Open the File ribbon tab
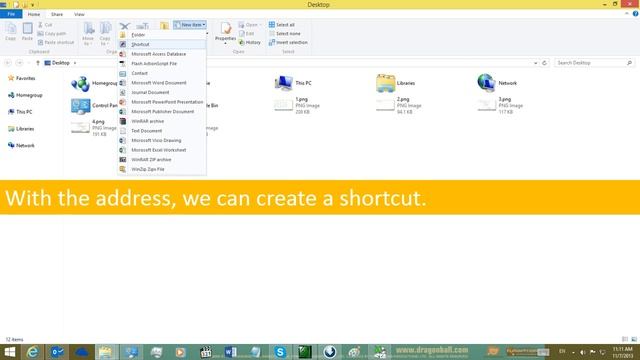This screenshot has height=360, width=640. [11, 14]
